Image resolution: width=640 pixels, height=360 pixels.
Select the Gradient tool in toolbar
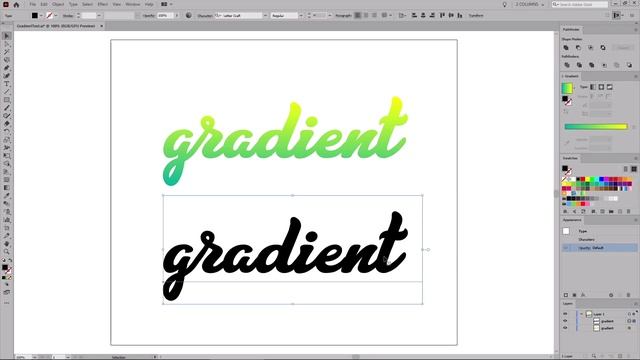7,188
